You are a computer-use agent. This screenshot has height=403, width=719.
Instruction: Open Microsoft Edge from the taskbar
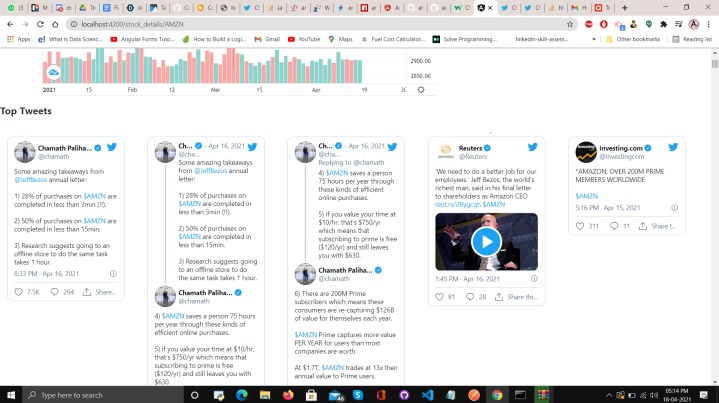coord(242,395)
